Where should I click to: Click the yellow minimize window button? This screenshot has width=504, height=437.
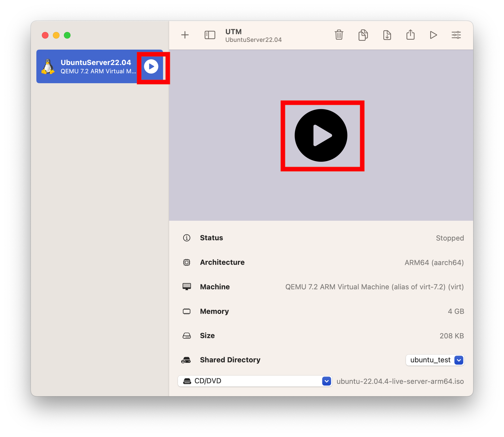56,35
